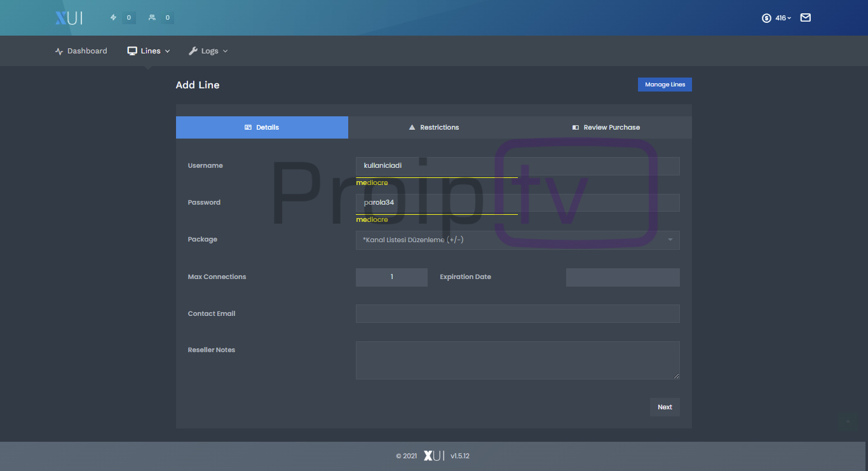Image resolution: width=868 pixels, height=471 pixels.
Task: Click the 'Package' field label
Action: (x=203, y=240)
